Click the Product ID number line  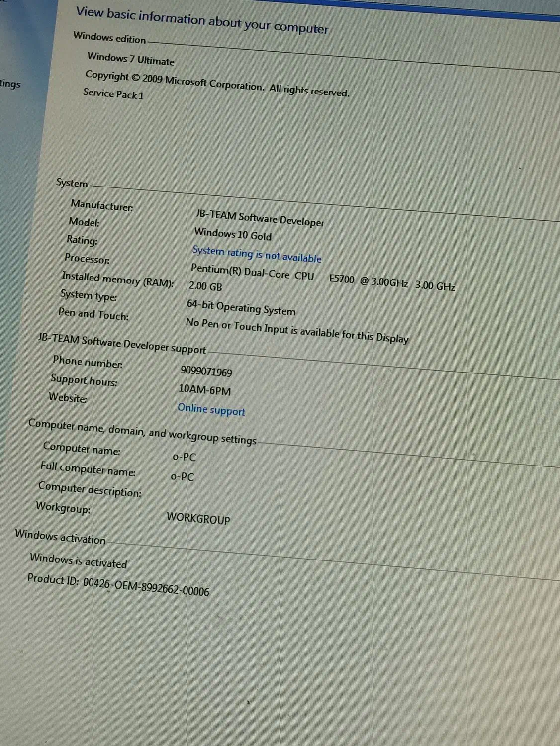click(118, 585)
